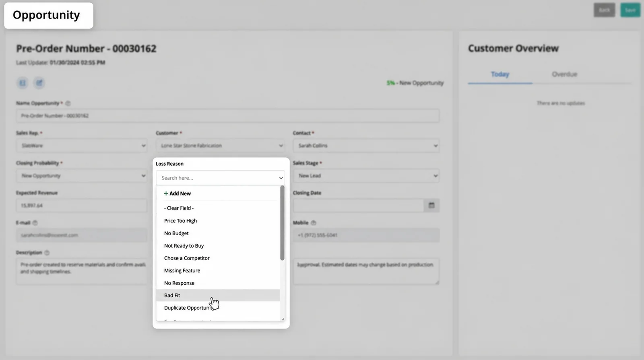Select Not Ready to Buy loss reason
Image resolution: width=644 pixels, height=360 pixels.
click(x=218, y=245)
